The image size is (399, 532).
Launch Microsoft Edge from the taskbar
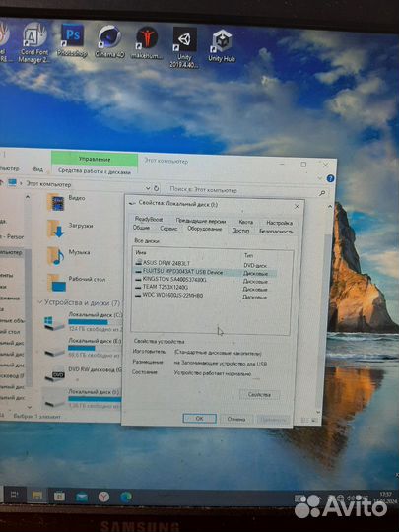coord(126,498)
